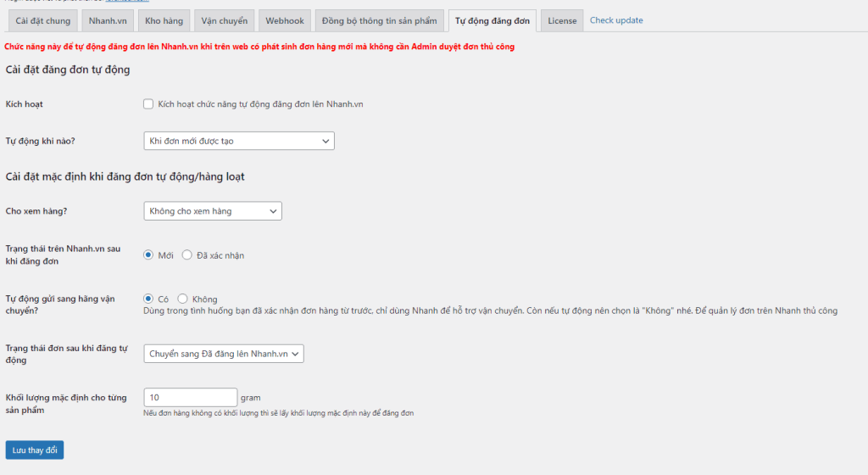This screenshot has height=475, width=868.
Task: Expand the 'Không cho xem hàng' dropdown
Action: point(213,210)
